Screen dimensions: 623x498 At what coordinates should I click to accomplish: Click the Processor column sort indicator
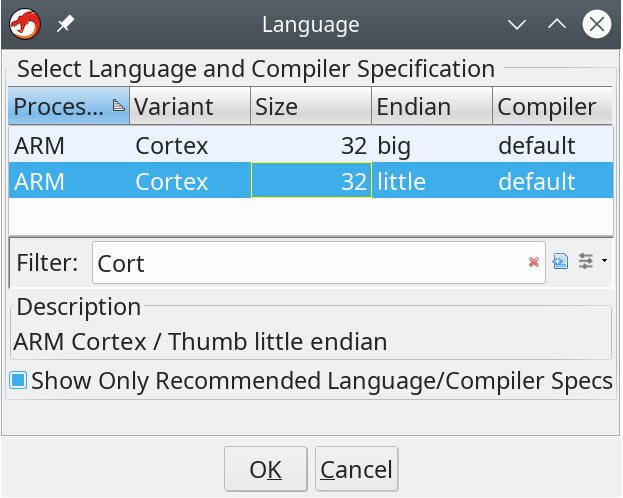[x=118, y=106]
